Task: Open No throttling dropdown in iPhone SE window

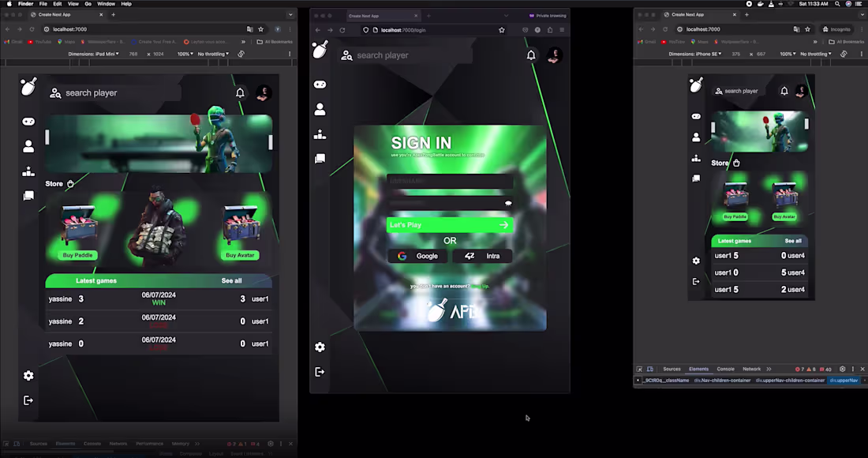Action: pos(816,54)
